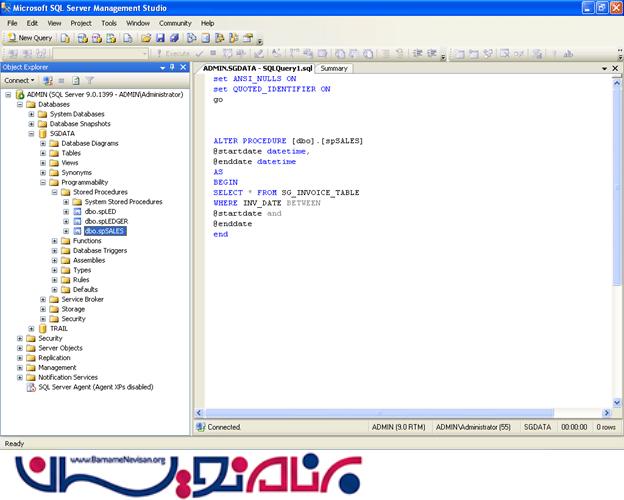Expand the Tables folder

pos(43,153)
